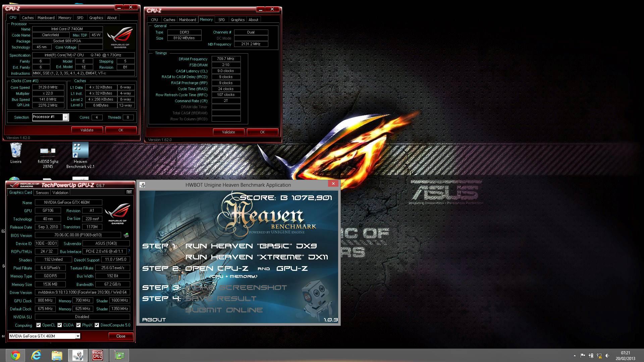Click the Threads value box showing 8

pos(128,117)
